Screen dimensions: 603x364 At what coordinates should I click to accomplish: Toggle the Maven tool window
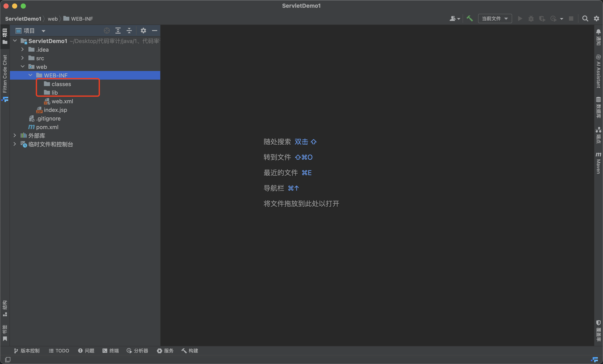(x=598, y=163)
